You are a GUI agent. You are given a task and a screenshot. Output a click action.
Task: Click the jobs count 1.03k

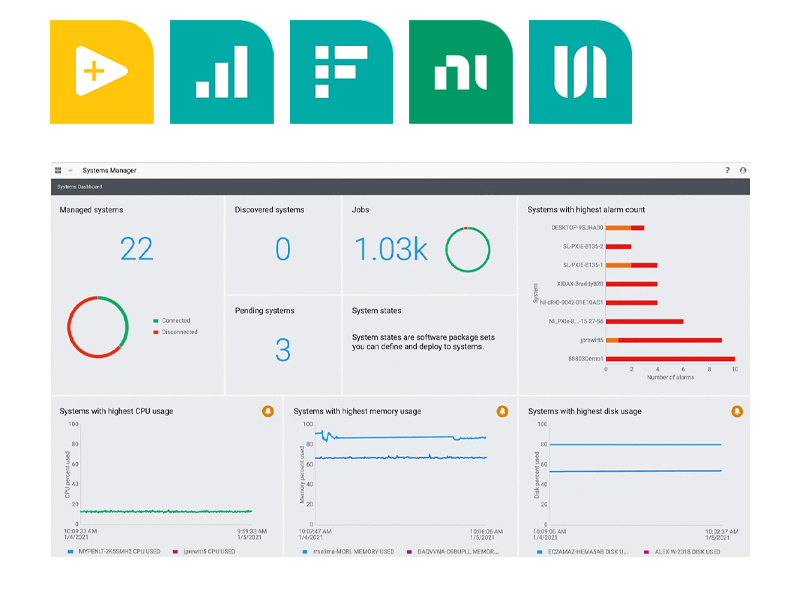pyautogui.click(x=391, y=249)
